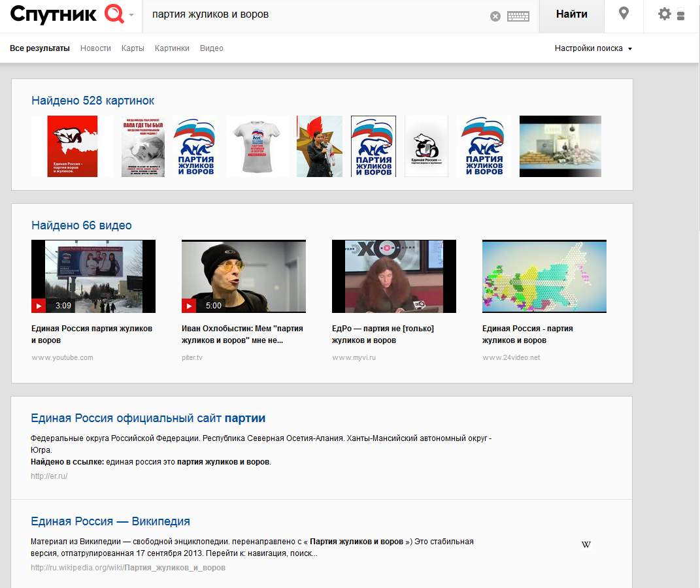Switch to the Картинки tab
The width and height of the screenshot is (700, 588).
tap(172, 48)
